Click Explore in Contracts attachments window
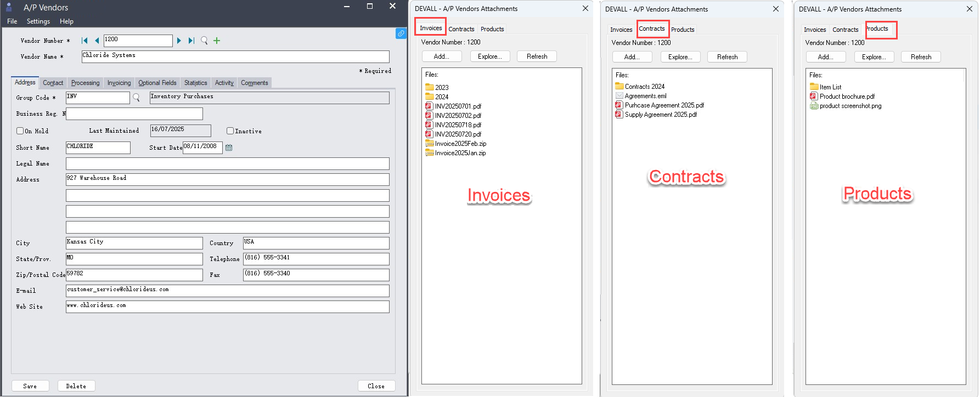 click(x=680, y=57)
